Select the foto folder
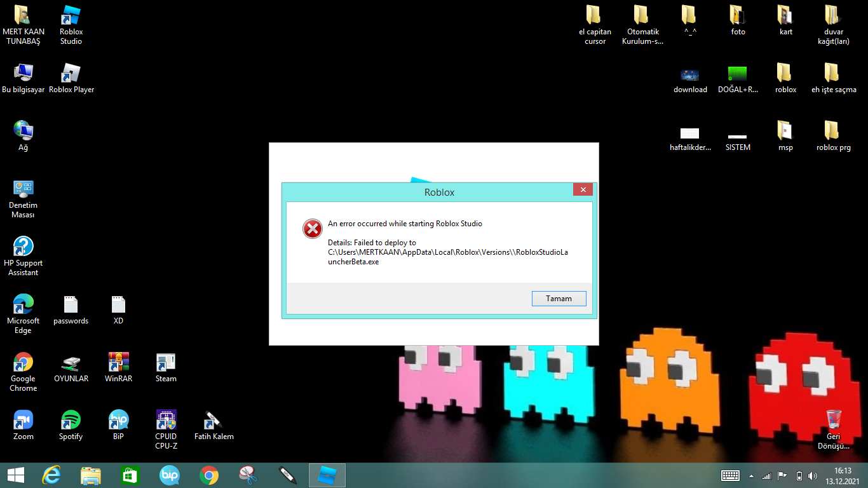Image resolution: width=868 pixels, height=488 pixels. 738,21
